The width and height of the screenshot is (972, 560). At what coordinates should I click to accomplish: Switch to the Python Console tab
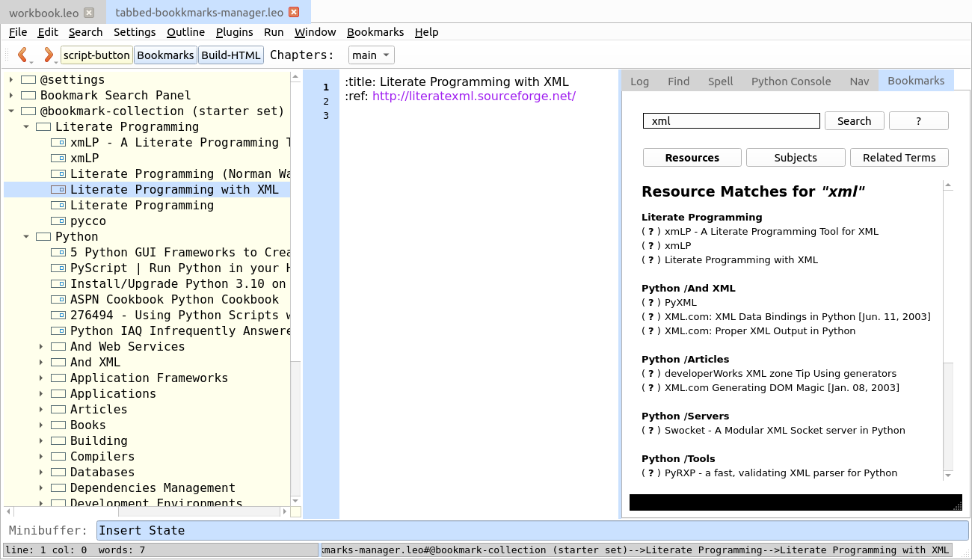[790, 81]
